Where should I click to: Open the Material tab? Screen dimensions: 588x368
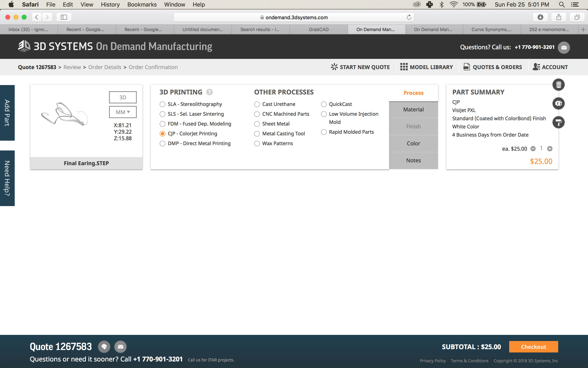(413, 110)
